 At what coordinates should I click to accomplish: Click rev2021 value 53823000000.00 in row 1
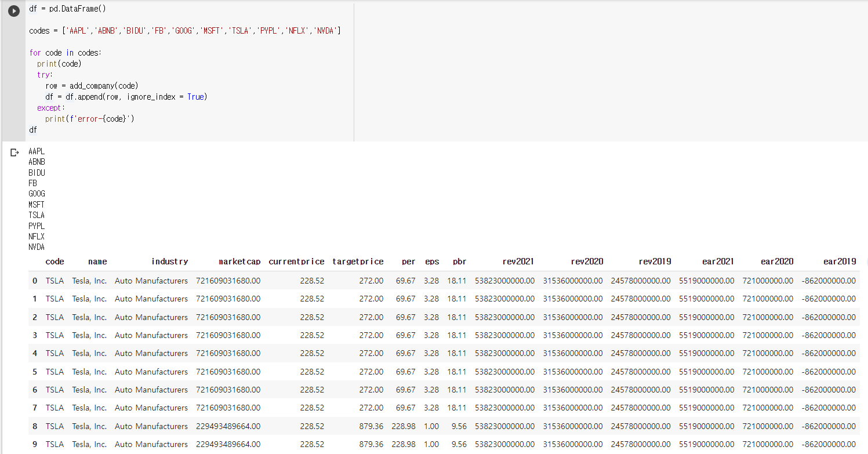504,299
